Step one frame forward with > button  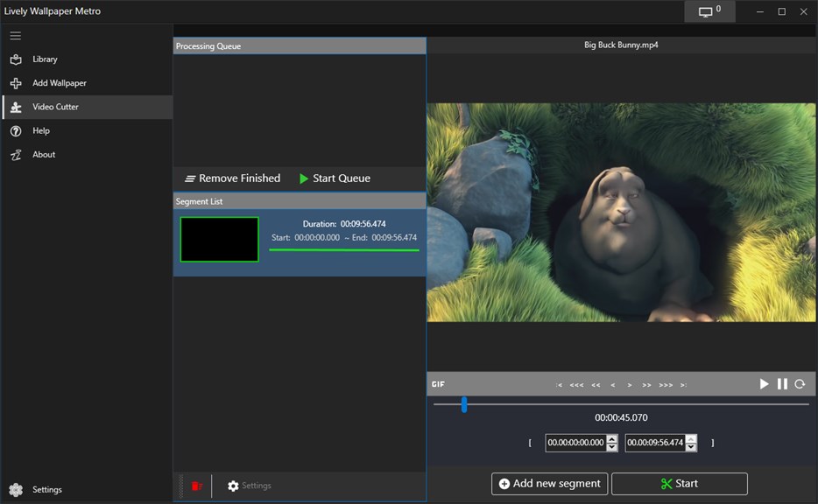[630, 385]
